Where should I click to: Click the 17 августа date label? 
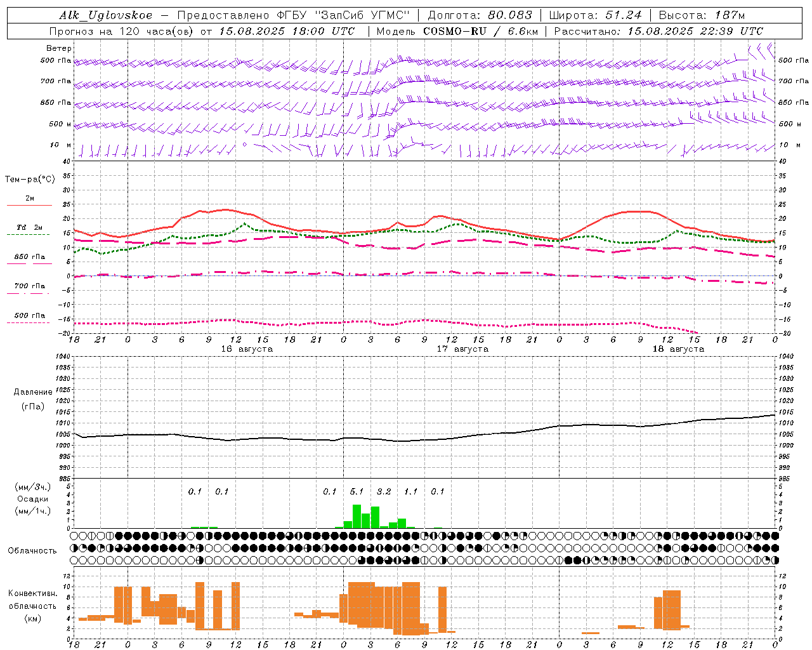click(462, 349)
